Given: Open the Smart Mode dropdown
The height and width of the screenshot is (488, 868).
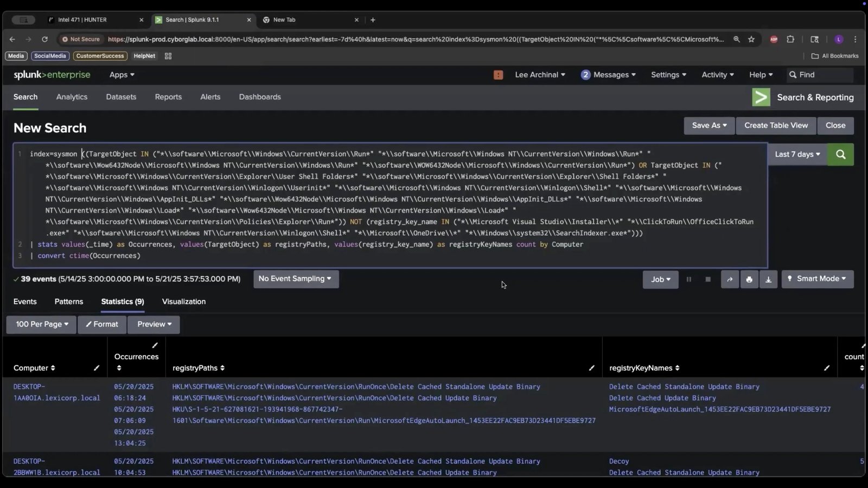Looking at the screenshot, I should [817, 279].
